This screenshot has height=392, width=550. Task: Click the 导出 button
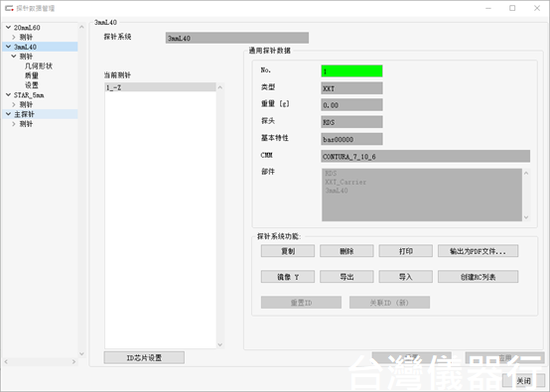[346, 277]
